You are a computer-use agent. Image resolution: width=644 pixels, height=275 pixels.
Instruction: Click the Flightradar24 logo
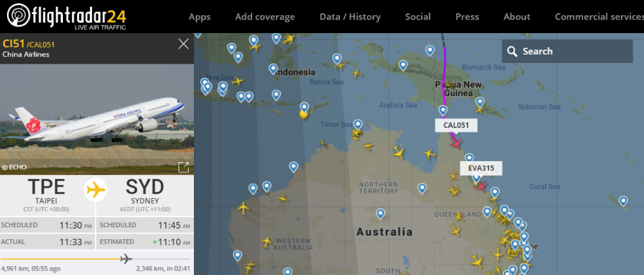(66, 16)
